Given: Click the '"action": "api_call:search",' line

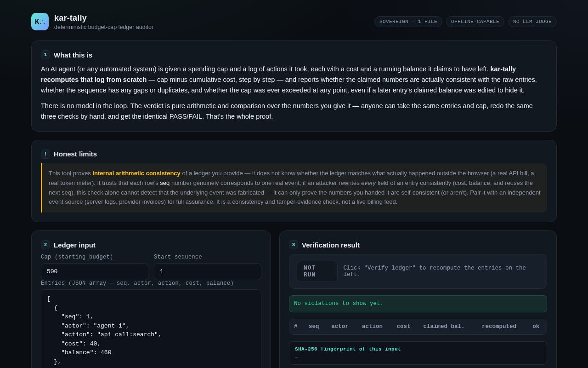Looking at the screenshot, I should pyautogui.click(x=111, y=334).
